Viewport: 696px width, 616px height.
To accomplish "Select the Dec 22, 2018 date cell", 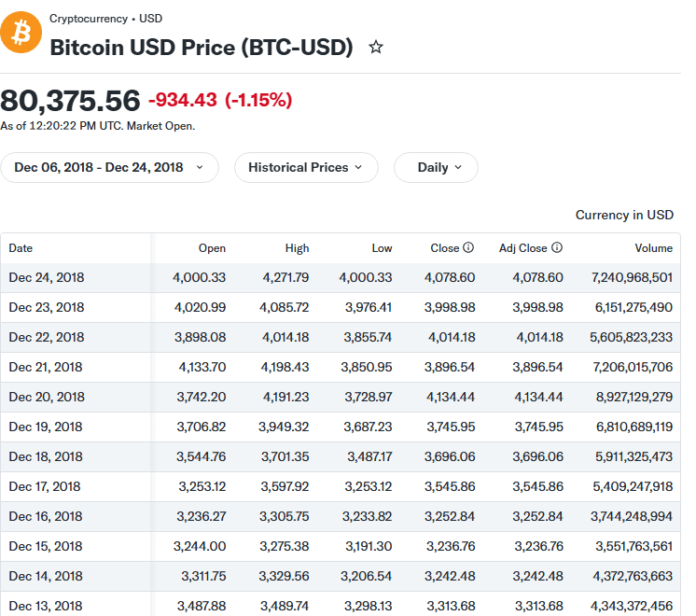I will click(47, 337).
